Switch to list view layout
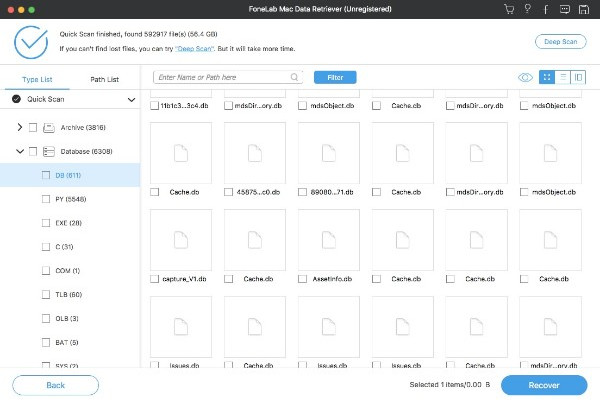600x403 pixels. pos(563,77)
